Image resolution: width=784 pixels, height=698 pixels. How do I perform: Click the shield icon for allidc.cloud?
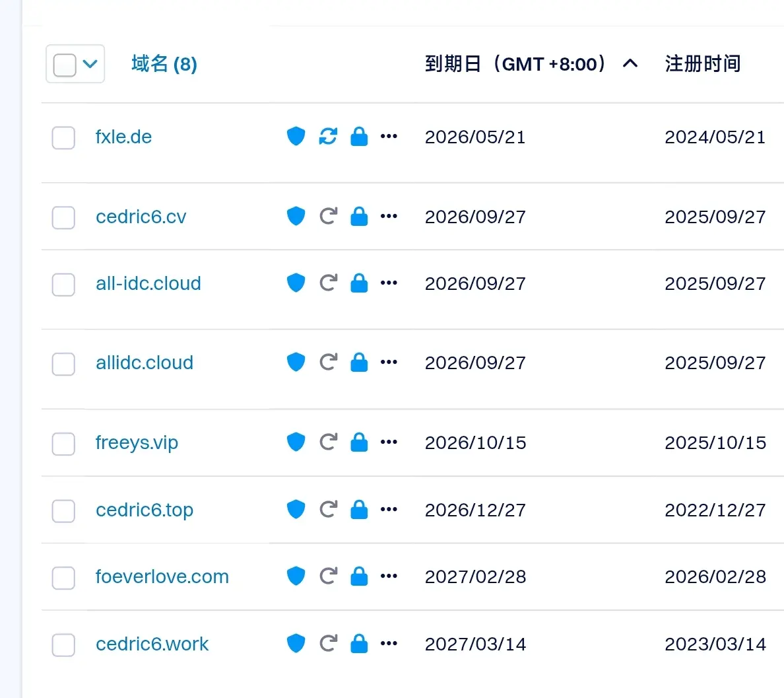(296, 362)
